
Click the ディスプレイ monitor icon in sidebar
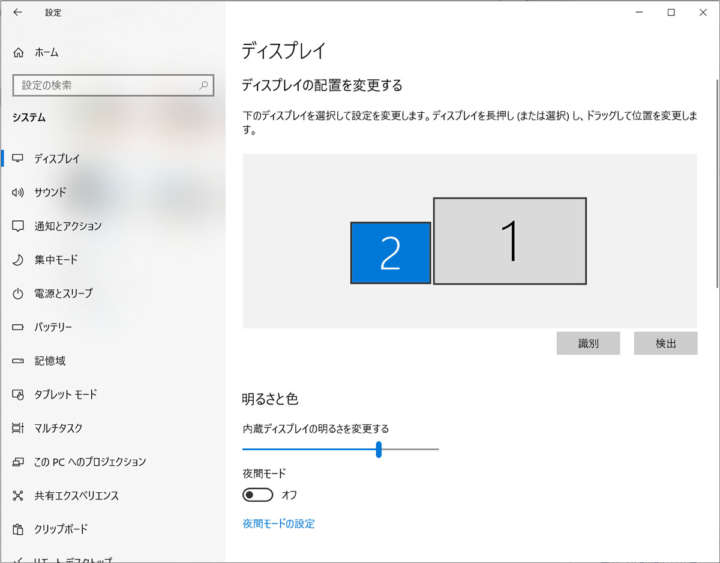click(18, 158)
